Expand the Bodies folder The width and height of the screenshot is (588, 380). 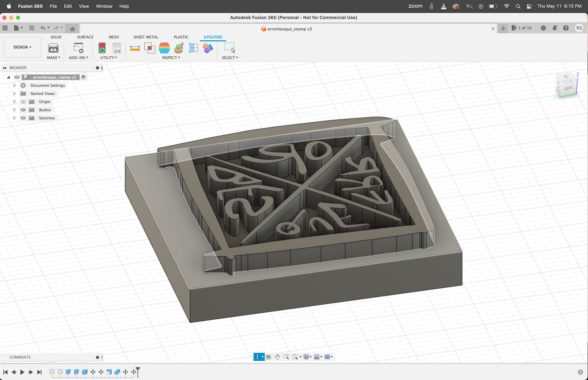(x=14, y=110)
